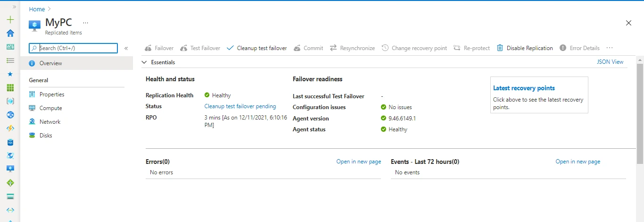Open the Dashboard icon in sidebar
The width and height of the screenshot is (644, 222).
pos(10,47)
